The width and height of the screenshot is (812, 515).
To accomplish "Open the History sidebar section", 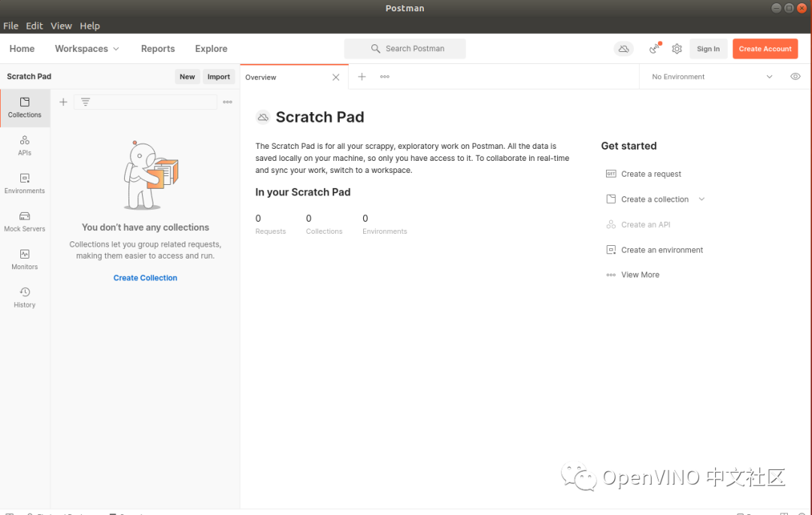I will pos(25,298).
